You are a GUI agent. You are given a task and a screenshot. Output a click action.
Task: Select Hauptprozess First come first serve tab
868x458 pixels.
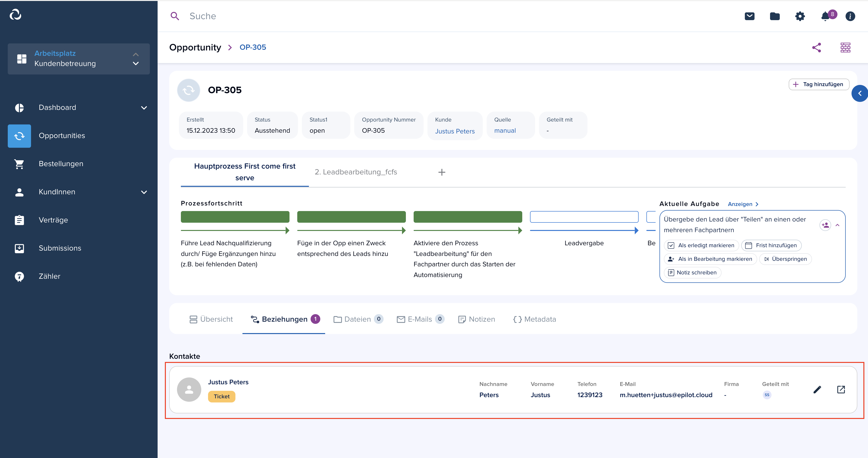click(x=245, y=172)
